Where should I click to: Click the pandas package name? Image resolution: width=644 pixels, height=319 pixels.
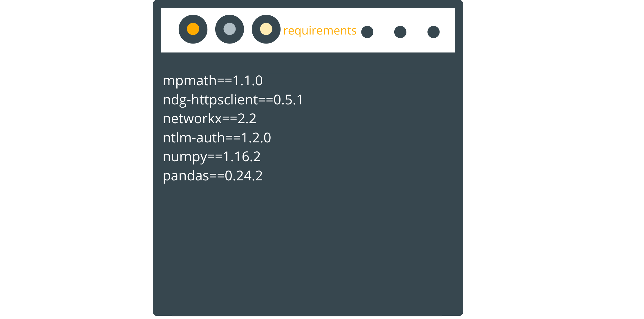[x=186, y=176]
